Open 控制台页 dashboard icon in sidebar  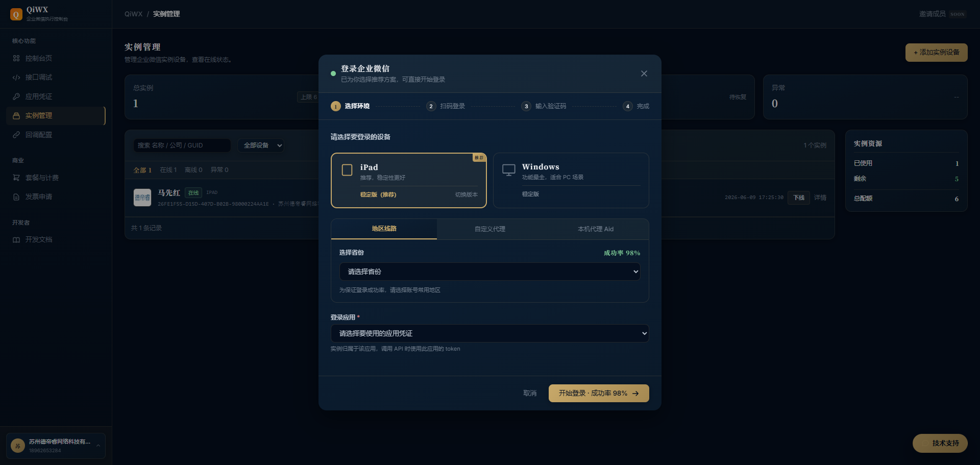pos(16,58)
